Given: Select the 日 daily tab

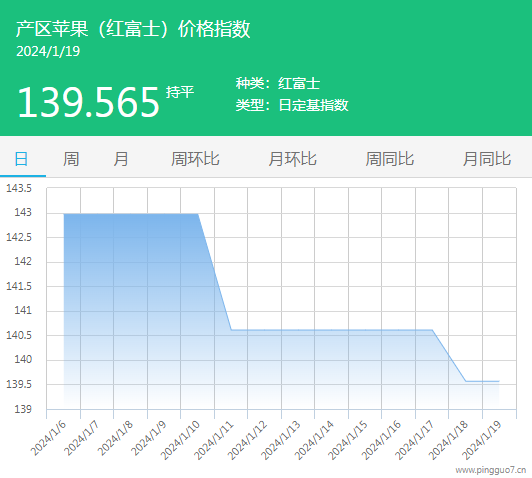Looking at the screenshot, I should (x=22, y=159).
